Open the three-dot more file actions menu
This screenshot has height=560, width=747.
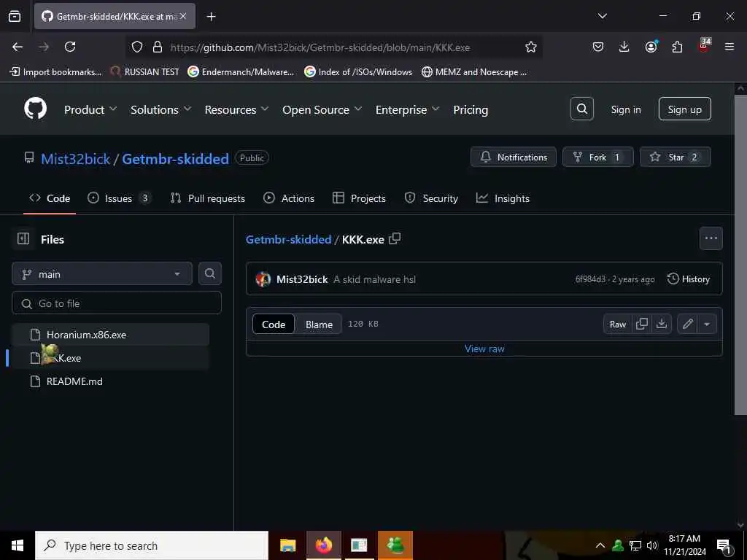(711, 238)
